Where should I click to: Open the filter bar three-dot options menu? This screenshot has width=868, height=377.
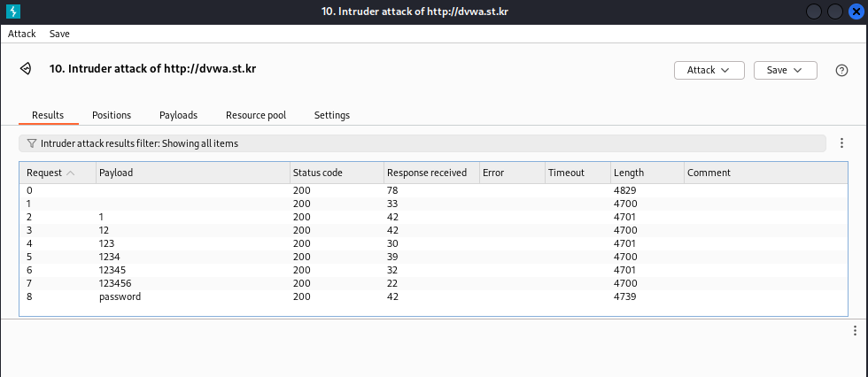point(841,143)
